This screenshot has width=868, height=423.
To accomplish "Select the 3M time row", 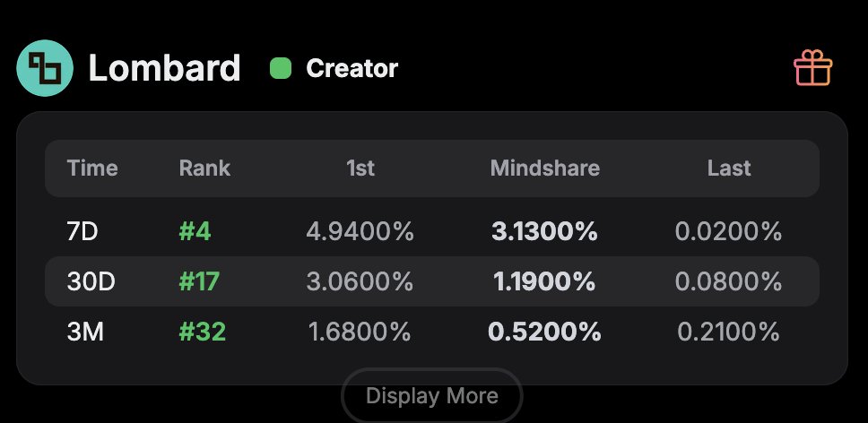I will pos(85,332).
